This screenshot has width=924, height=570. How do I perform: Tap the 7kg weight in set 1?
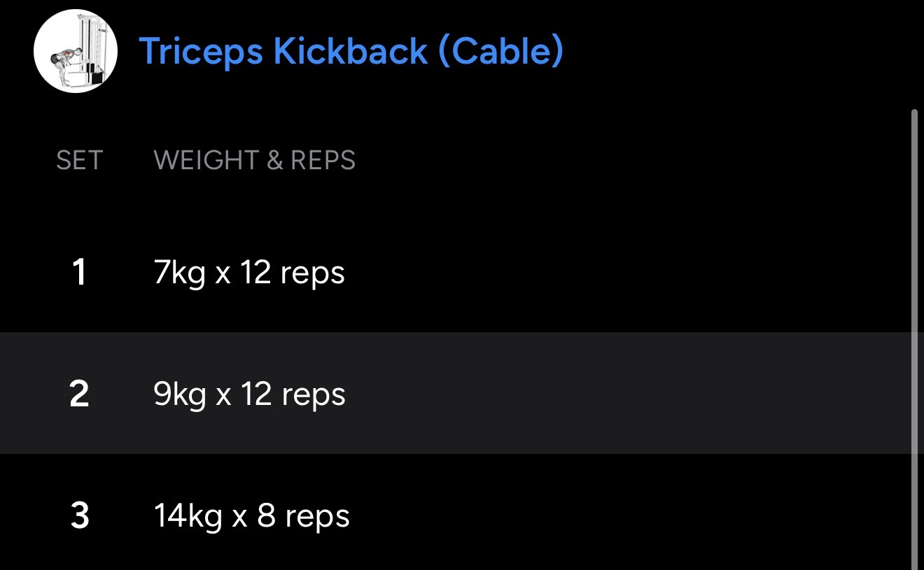179,273
